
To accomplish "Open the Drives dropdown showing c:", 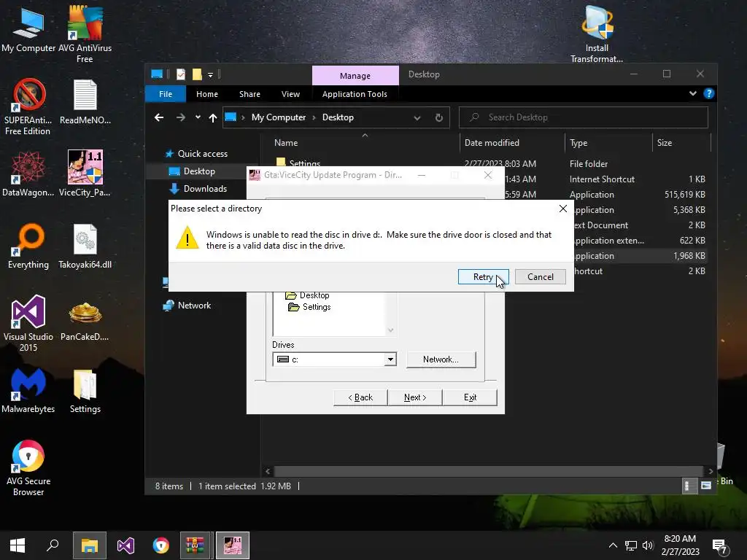I will [x=390, y=359].
